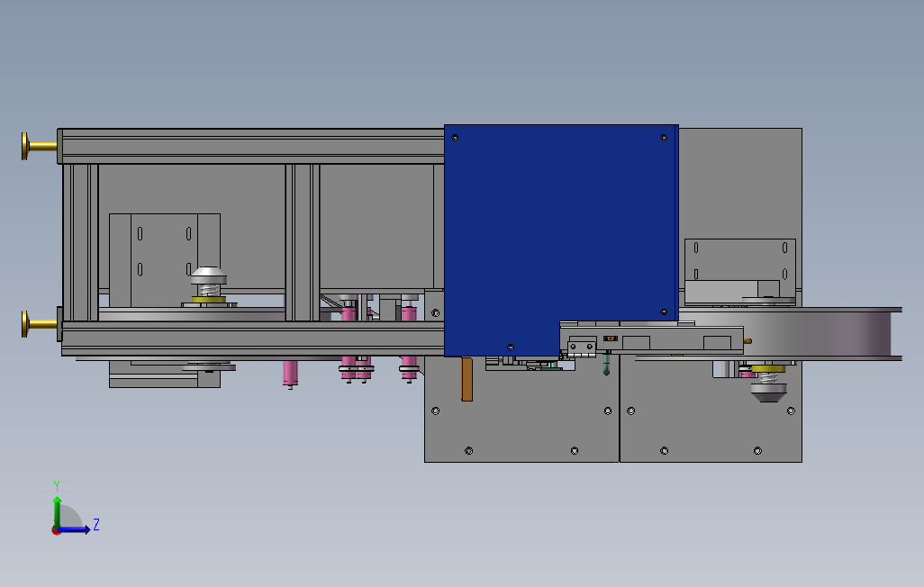Select the inverted silver cap at lower right

(768, 393)
